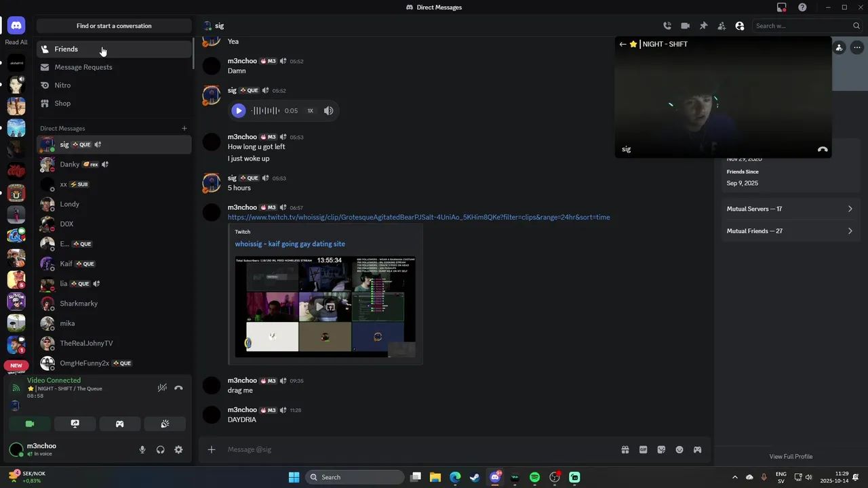Image resolution: width=868 pixels, height=488 pixels.
Task: Open the DM with Sharkmarky
Action: tap(114, 304)
